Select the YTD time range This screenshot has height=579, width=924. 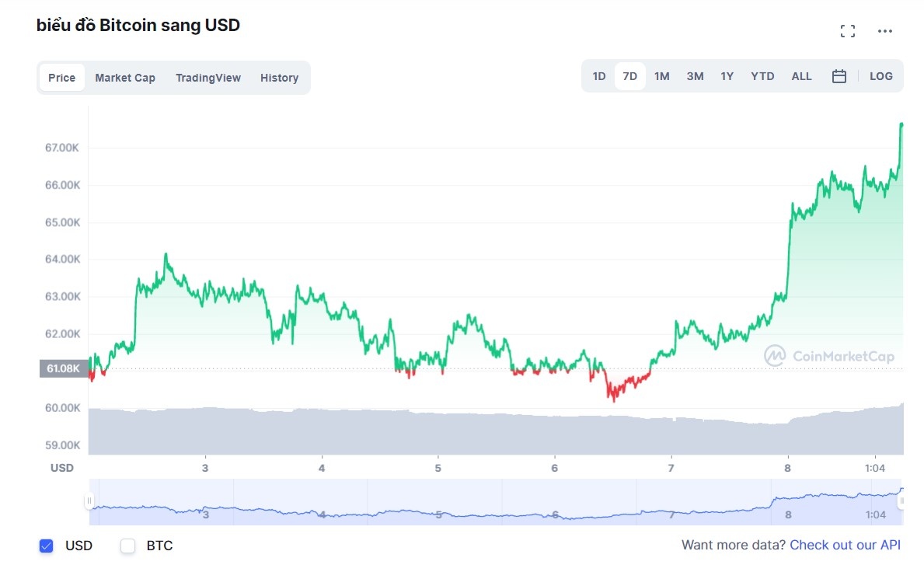pyautogui.click(x=762, y=75)
